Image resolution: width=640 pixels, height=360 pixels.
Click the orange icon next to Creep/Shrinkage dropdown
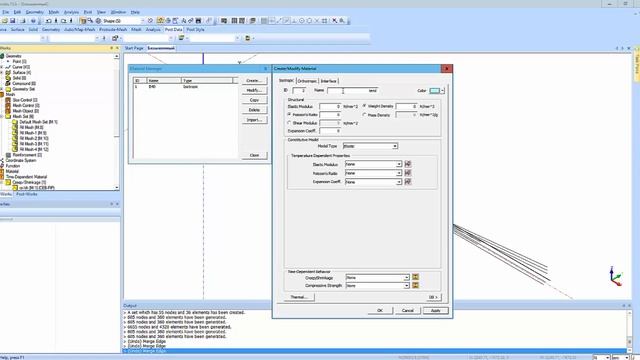coord(415,277)
